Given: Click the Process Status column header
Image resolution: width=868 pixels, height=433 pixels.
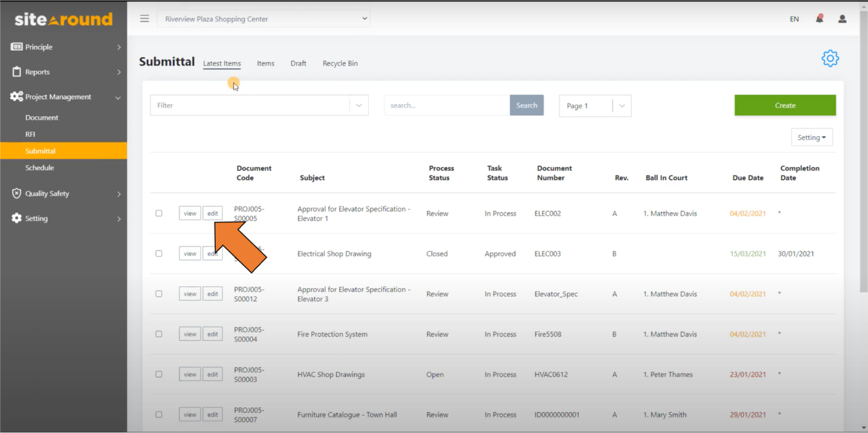Looking at the screenshot, I should [x=441, y=173].
